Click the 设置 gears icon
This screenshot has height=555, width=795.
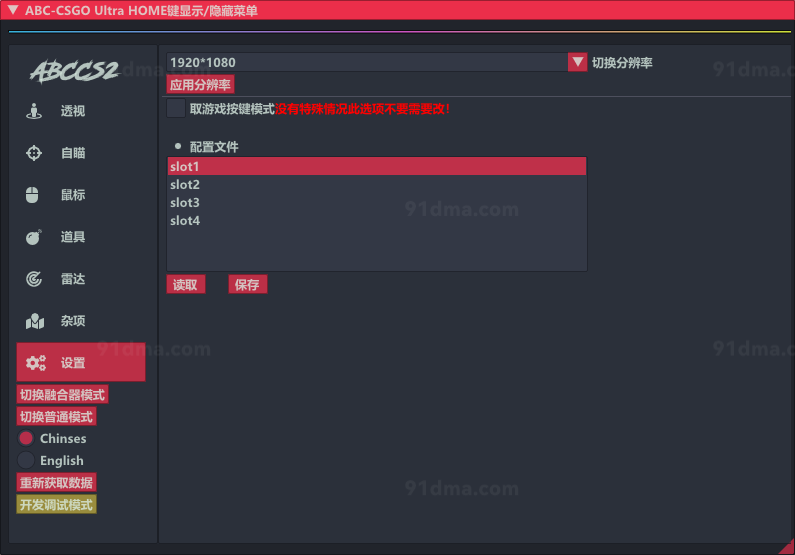(36, 363)
